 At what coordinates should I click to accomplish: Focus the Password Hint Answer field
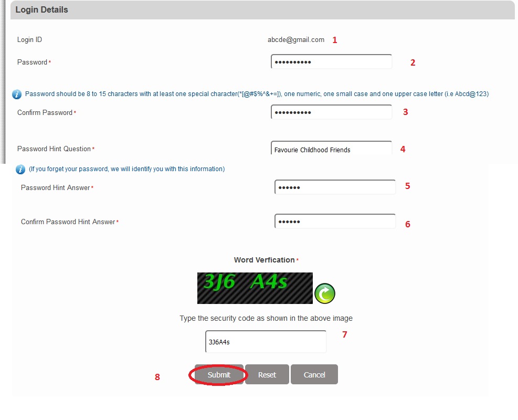(x=335, y=187)
